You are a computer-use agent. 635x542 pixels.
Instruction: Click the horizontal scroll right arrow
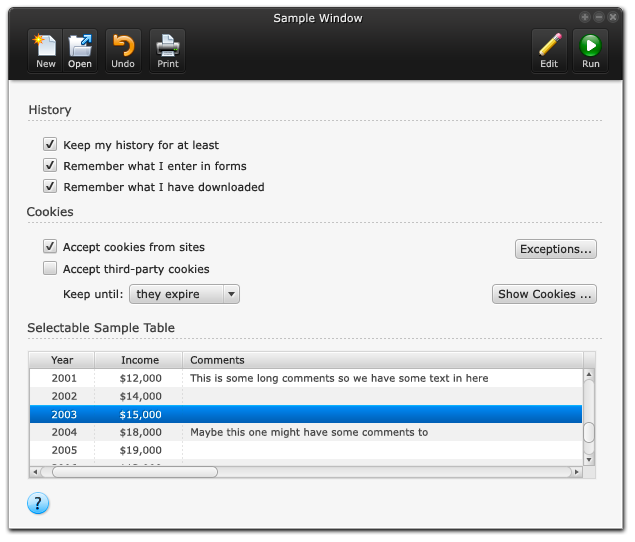click(576, 472)
